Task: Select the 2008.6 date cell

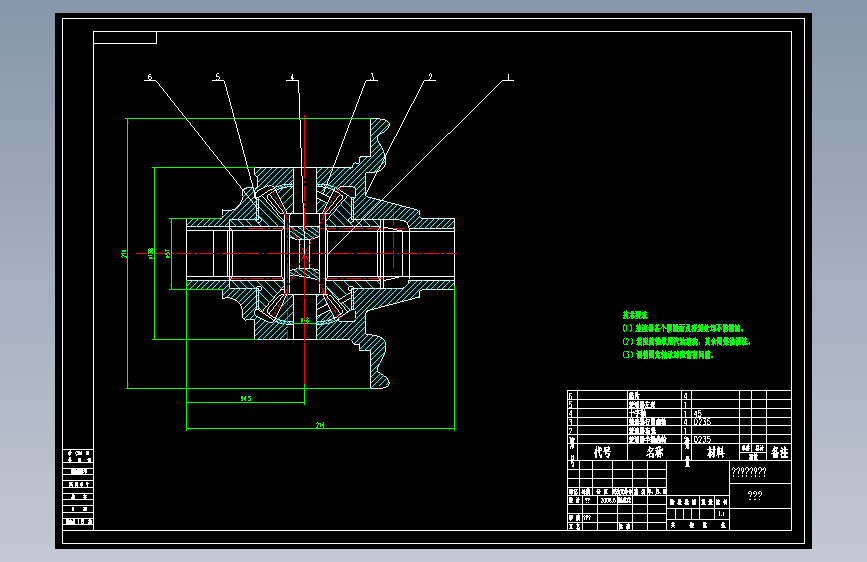Action: tap(608, 500)
